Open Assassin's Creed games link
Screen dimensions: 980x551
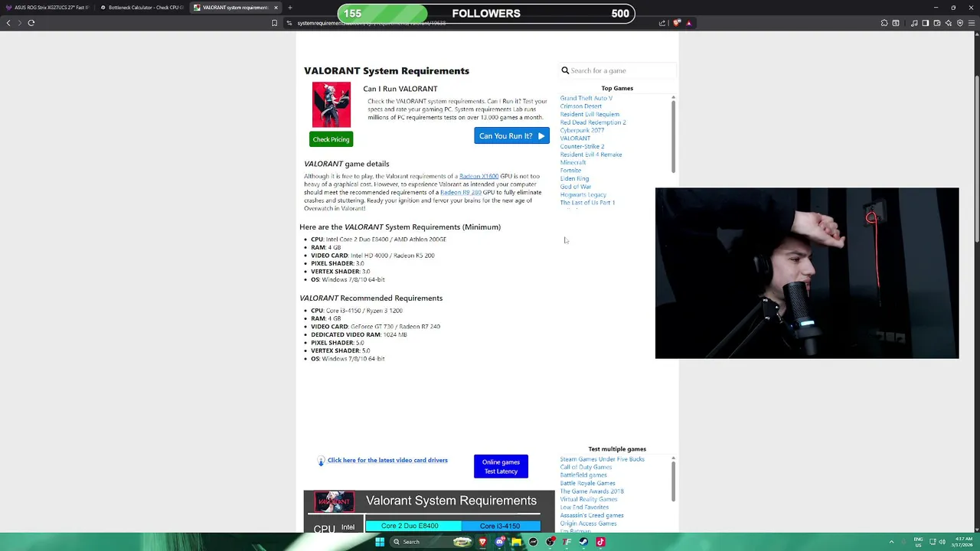(x=591, y=516)
